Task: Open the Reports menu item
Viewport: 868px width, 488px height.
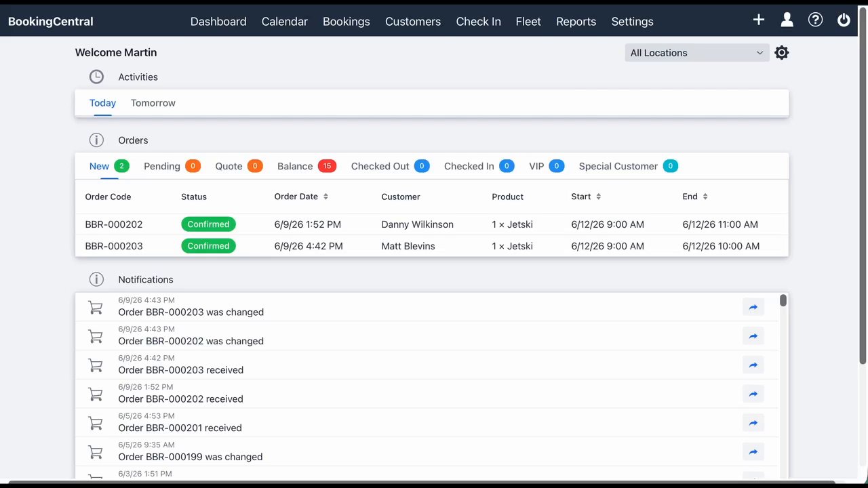Action: [576, 21]
